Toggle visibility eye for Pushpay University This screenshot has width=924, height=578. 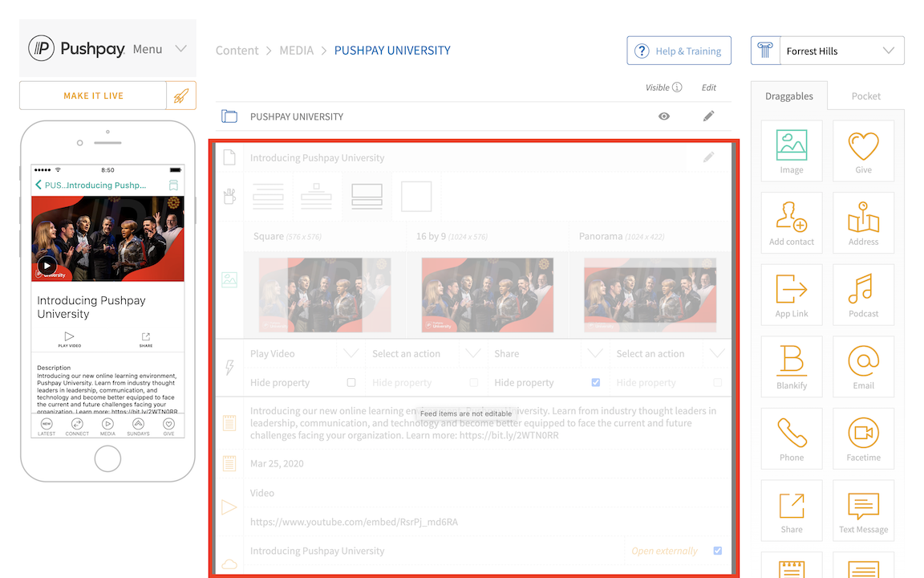click(x=664, y=116)
